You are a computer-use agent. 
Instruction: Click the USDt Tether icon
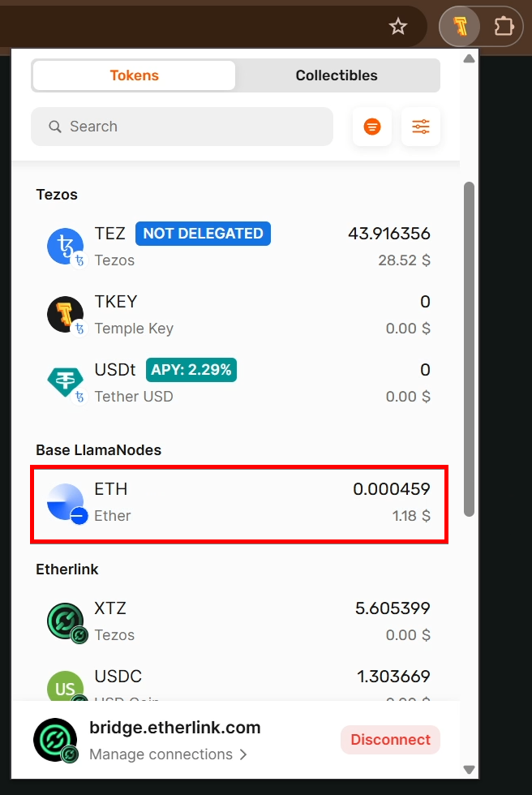tap(66, 383)
